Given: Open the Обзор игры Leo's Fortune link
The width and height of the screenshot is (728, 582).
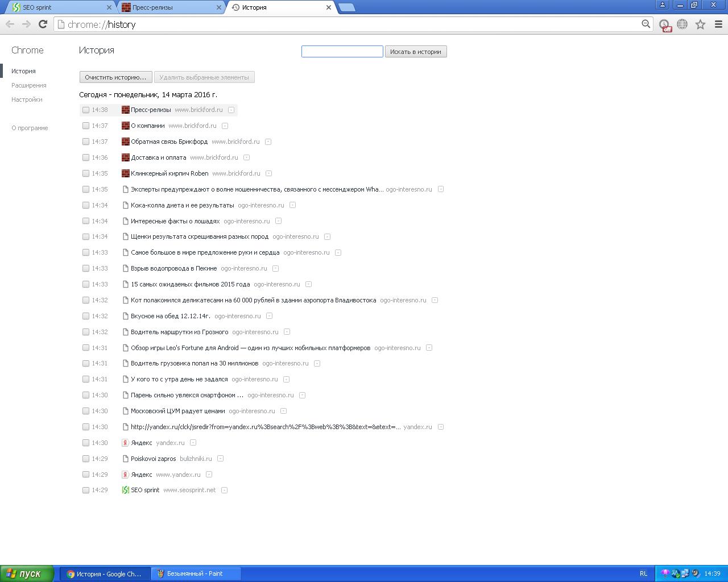Looking at the screenshot, I should (250, 348).
